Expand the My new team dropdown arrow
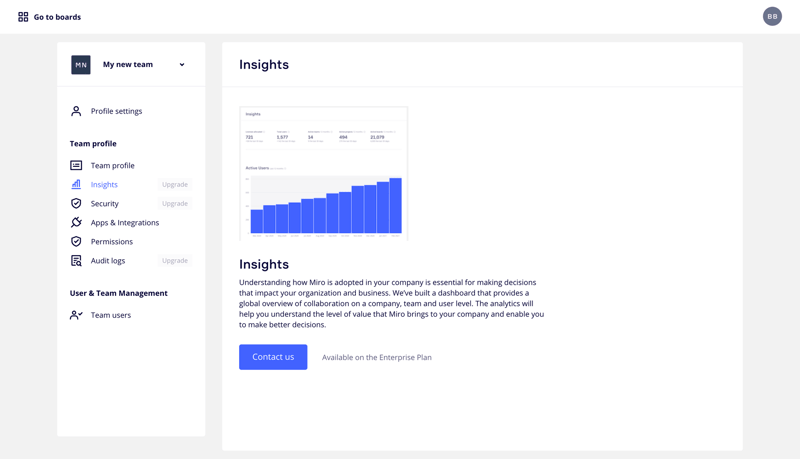Viewport: 800px width, 459px height. [182, 65]
